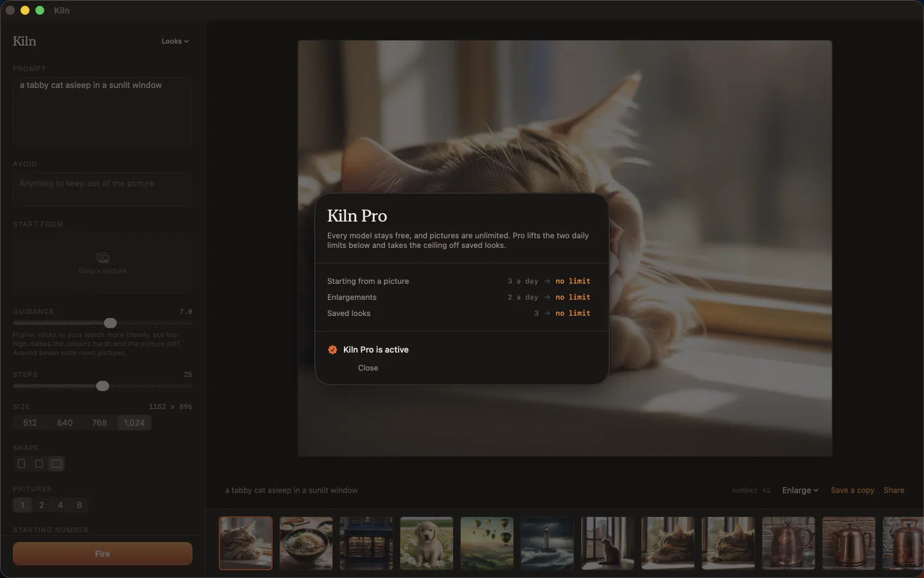Open the ramen bowl thumbnail

click(x=306, y=543)
